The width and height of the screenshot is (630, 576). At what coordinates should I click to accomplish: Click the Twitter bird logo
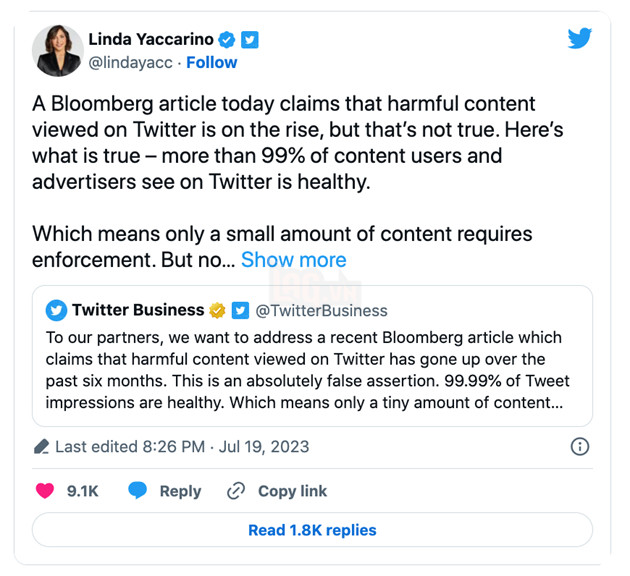[579, 39]
